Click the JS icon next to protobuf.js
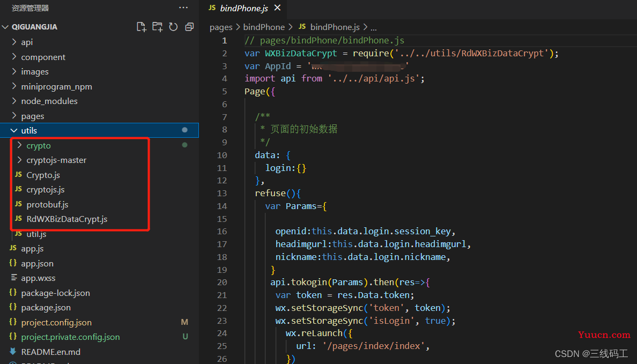Image resolution: width=637 pixels, height=364 pixels. click(x=18, y=204)
